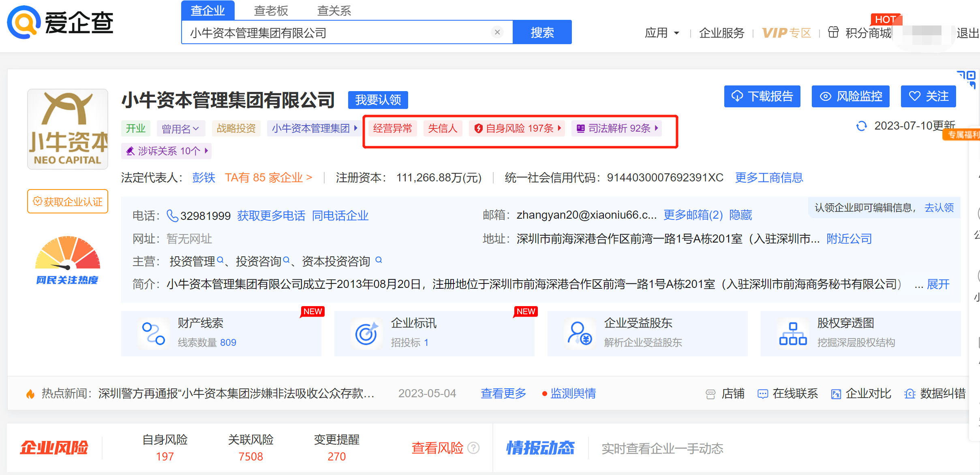980x475 pixels.
Task: Click the 网民关注热度 gauge
Action: click(68, 260)
